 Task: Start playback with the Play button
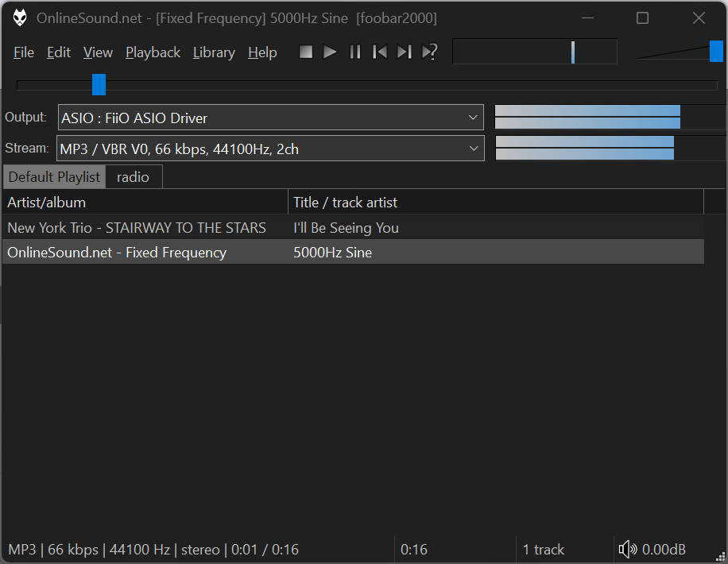click(x=330, y=52)
